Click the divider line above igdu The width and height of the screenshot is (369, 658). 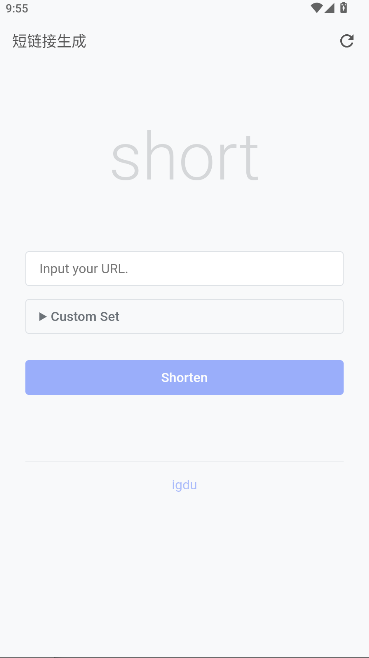pyautogui.click(x=184, y=461)
